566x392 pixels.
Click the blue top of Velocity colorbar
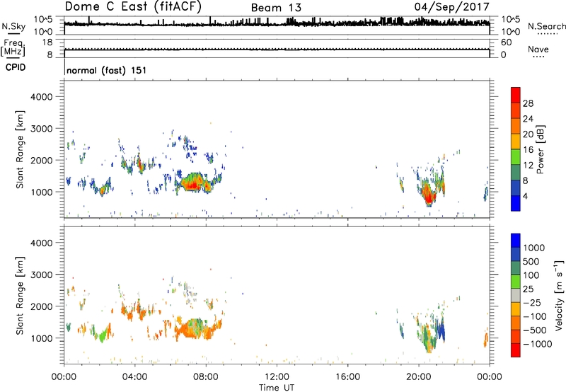pos(516,241)
